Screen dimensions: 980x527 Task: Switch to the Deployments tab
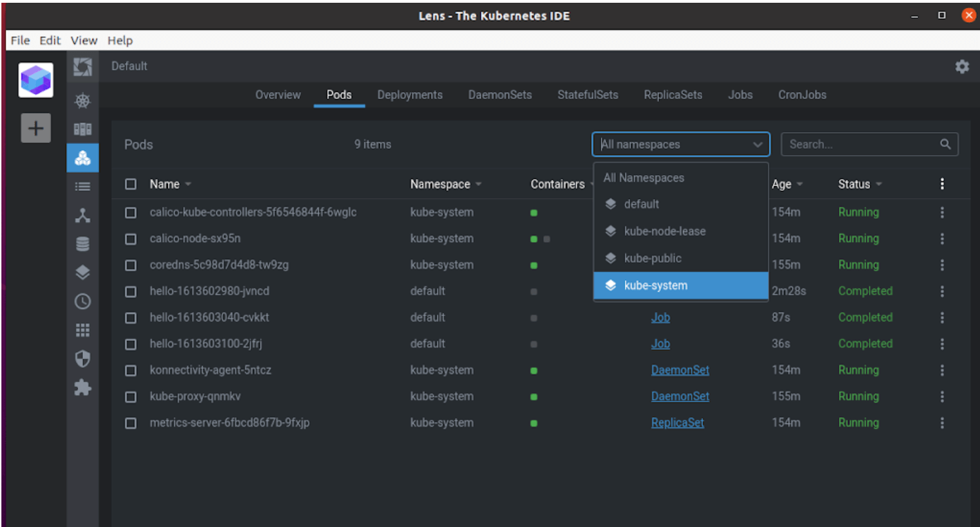(x=410, y=95)
